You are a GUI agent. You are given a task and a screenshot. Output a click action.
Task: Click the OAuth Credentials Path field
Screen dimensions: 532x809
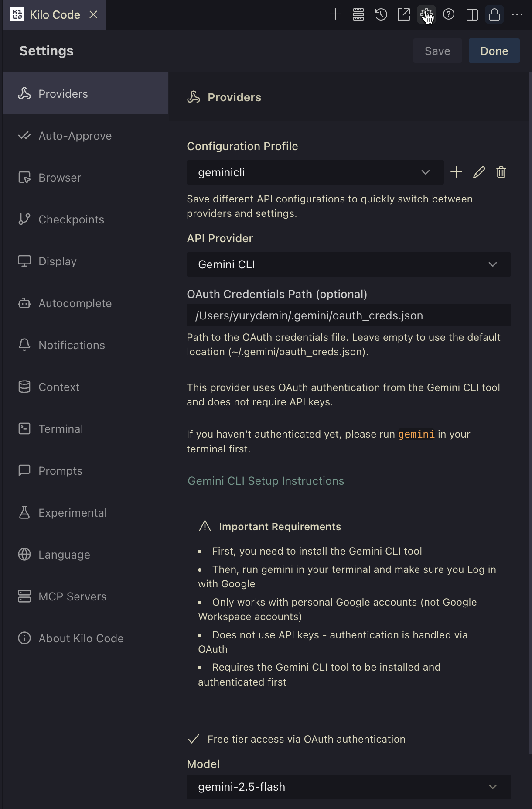(349, 315)
